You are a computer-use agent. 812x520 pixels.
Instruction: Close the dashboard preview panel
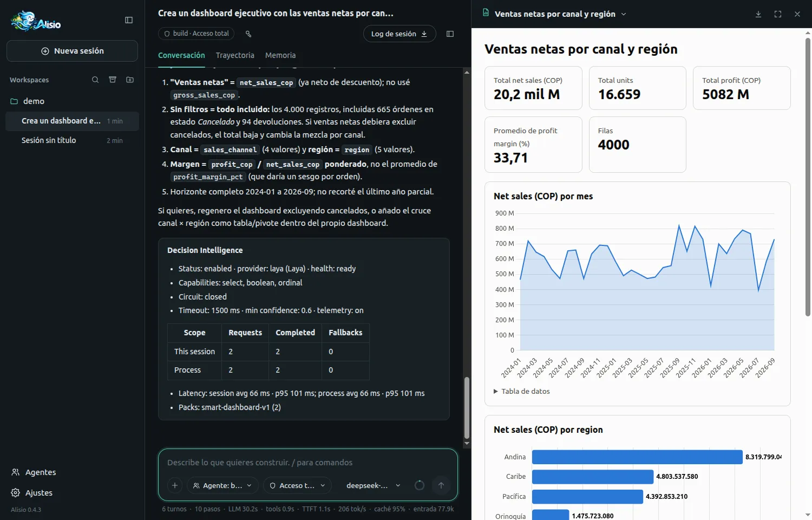pyautogui.click(x=797, y=14)
